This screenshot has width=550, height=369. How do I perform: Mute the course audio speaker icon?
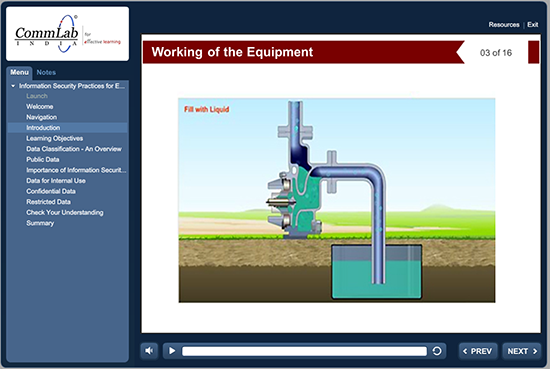coord(149,351)
